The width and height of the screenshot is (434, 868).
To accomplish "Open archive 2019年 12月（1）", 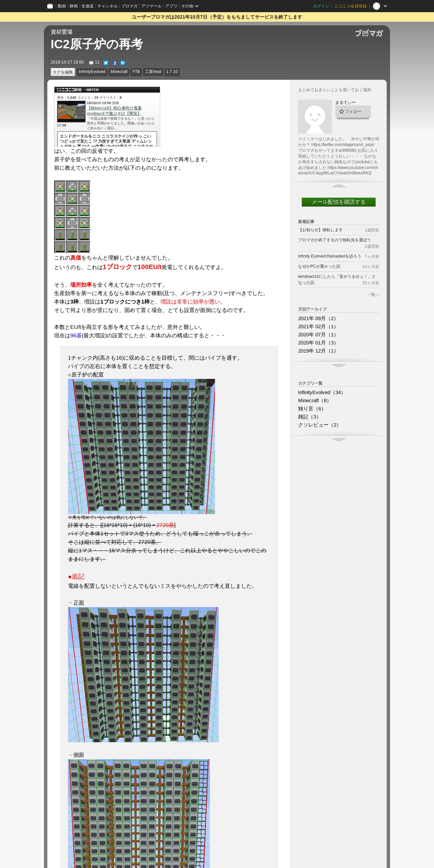I will (318, 351).
